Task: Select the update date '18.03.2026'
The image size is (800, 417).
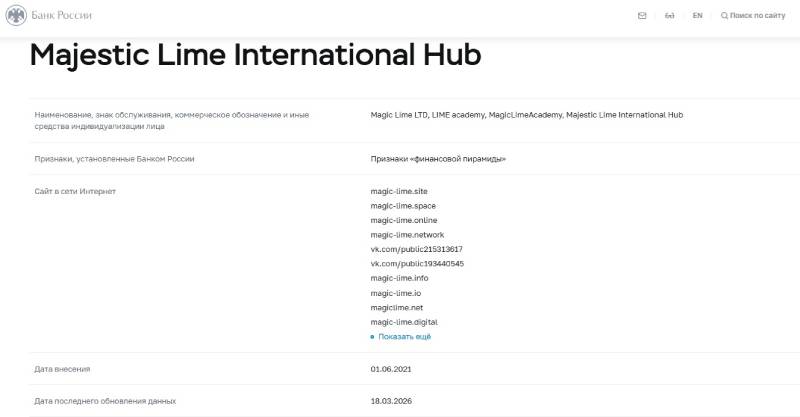Action: point(391,401)
